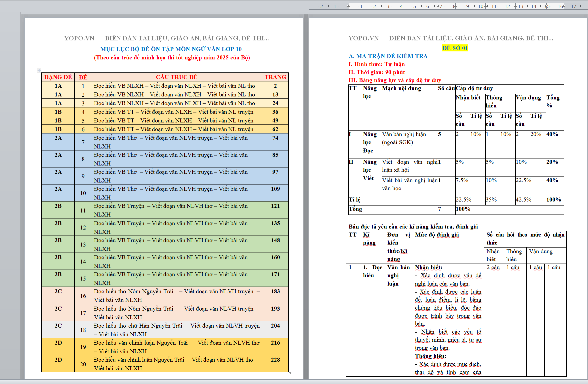Click the structure cell for đề 20
Viewport: 588px width, 384px height.
177,364
